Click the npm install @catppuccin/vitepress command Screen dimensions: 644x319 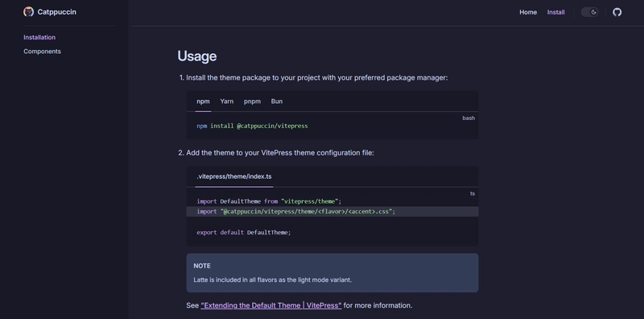tap(252, 126)
